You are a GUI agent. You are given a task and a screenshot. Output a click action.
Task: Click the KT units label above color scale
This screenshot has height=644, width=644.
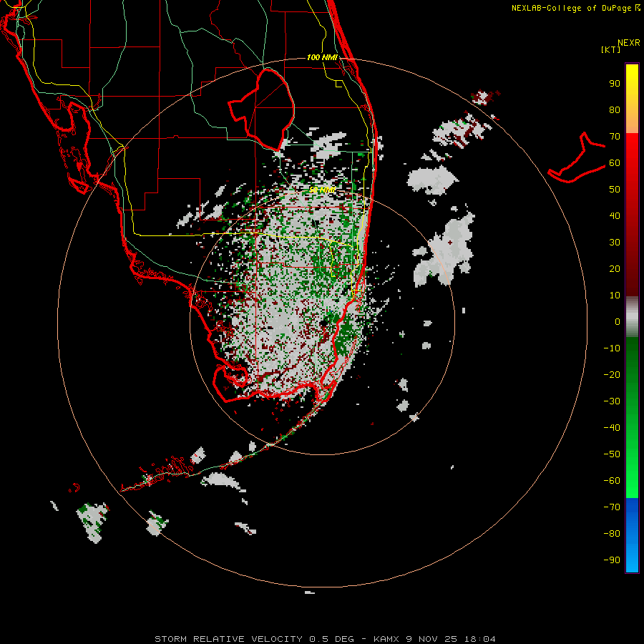pyautogui.click(x=611, y=49)
